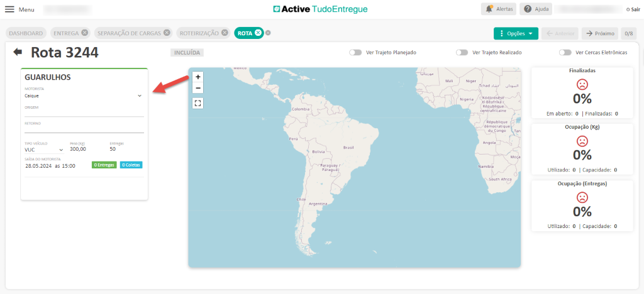
Task: Zoom out on the map
Action: click(198, 88)
